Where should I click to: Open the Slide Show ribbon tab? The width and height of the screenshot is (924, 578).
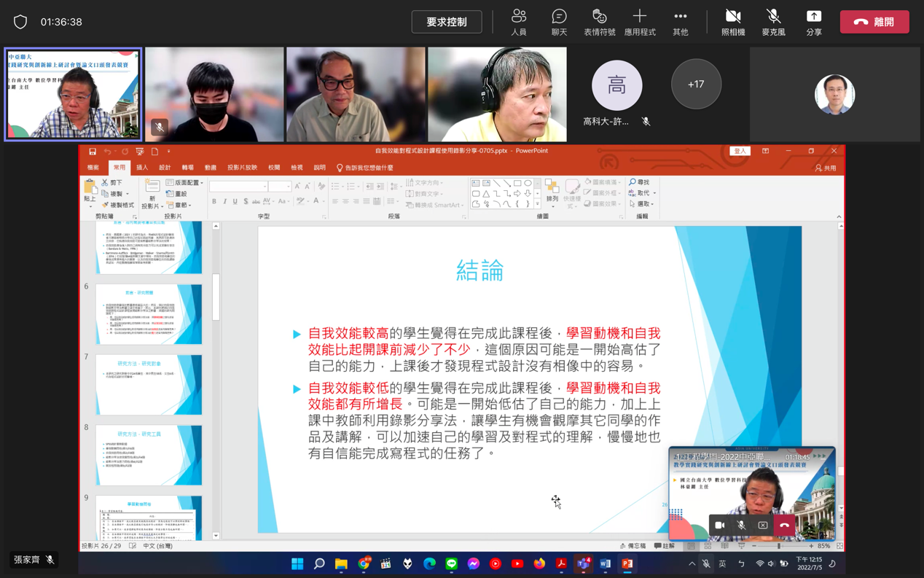coord(242,168)
